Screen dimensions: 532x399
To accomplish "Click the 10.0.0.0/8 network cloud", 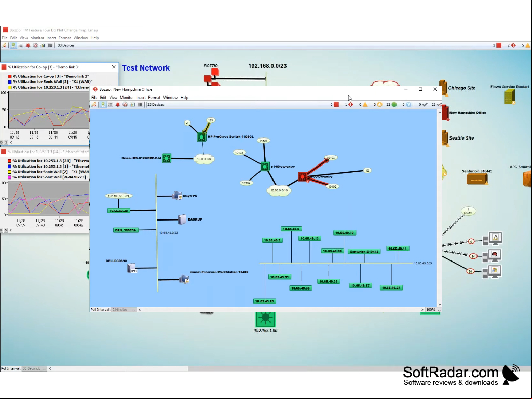I will pos(203,159).
